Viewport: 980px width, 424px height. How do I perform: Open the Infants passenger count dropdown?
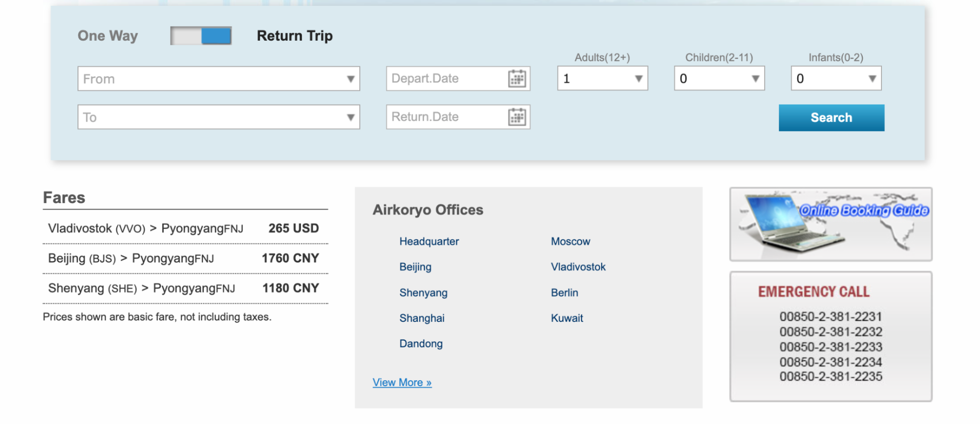[836, 79]
